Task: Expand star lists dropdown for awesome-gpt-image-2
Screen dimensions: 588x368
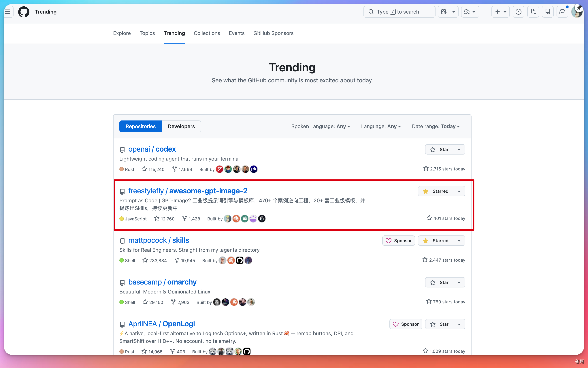Action: (459, 191)
